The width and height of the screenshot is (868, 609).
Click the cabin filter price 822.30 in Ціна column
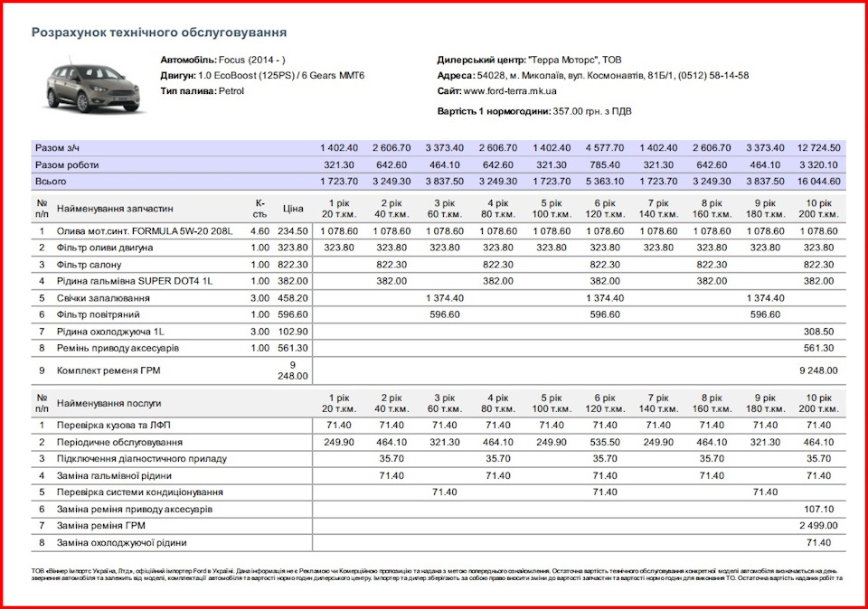click(x=292, y=265)
